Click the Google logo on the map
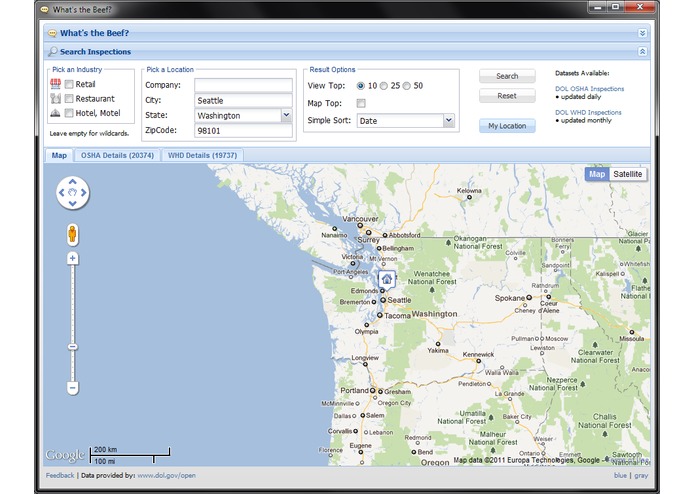 [x=65, y=455]
